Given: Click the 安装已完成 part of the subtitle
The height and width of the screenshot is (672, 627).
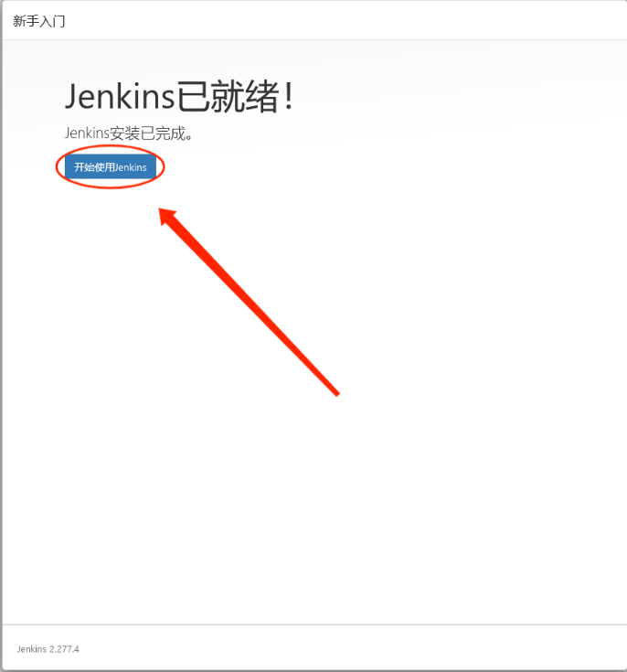Looking at the screenshot, I should pos(152,133).
